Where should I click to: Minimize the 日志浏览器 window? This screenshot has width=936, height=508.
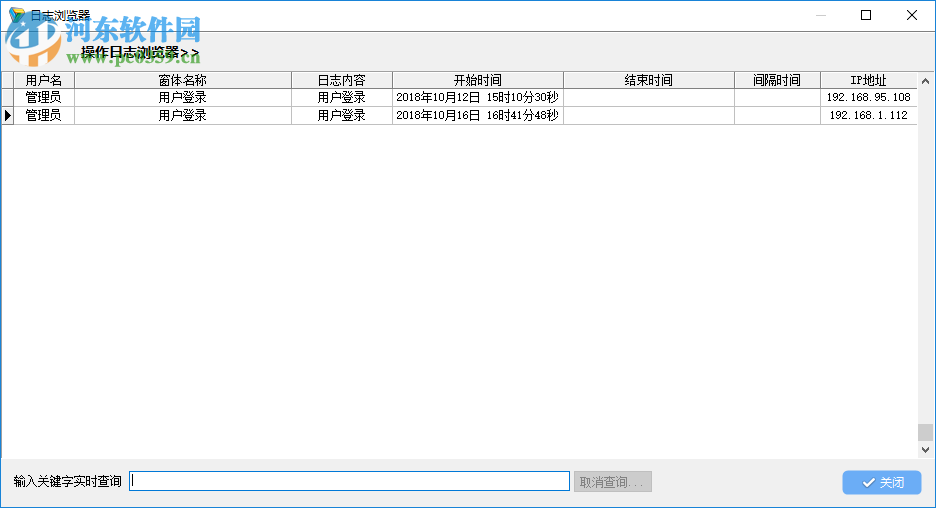821,15
